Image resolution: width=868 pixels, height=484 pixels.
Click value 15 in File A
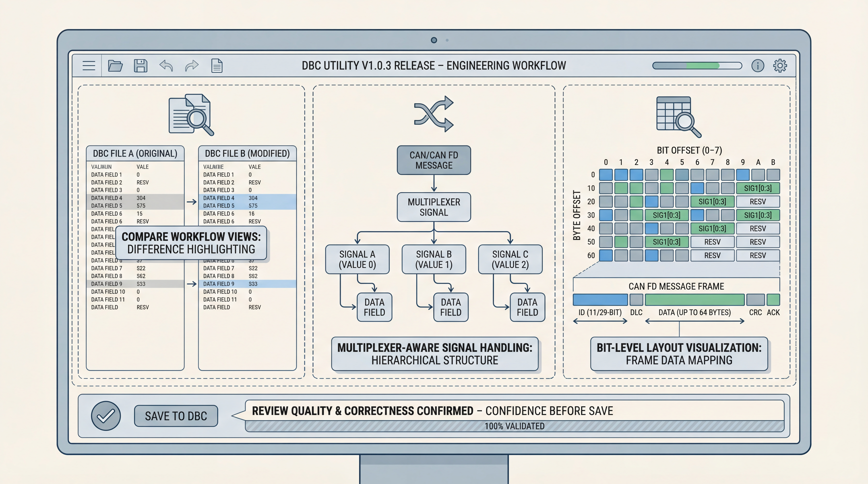[140, 214]
